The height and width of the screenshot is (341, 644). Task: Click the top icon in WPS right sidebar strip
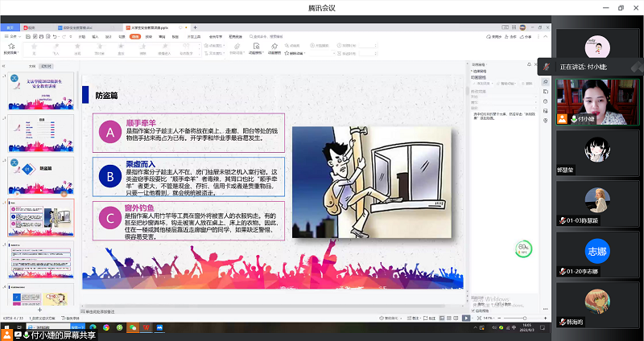pyautogui.click(x=546, y=82)
